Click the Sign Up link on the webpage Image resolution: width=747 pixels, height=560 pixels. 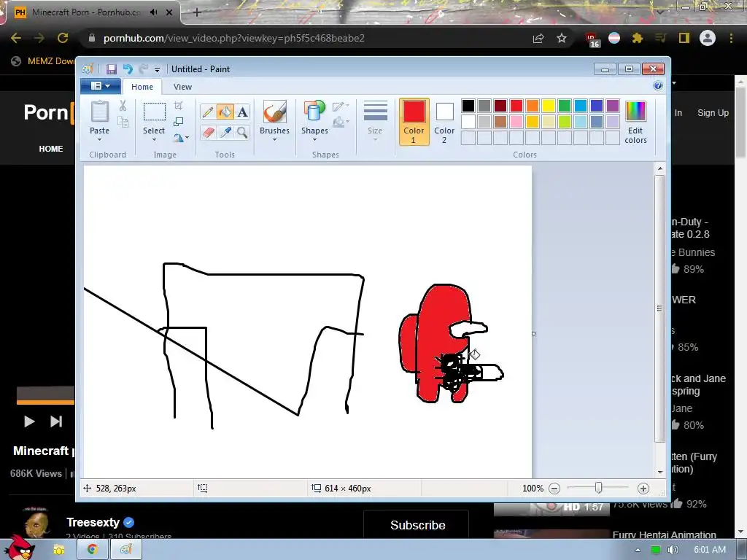tap(713, 113)
